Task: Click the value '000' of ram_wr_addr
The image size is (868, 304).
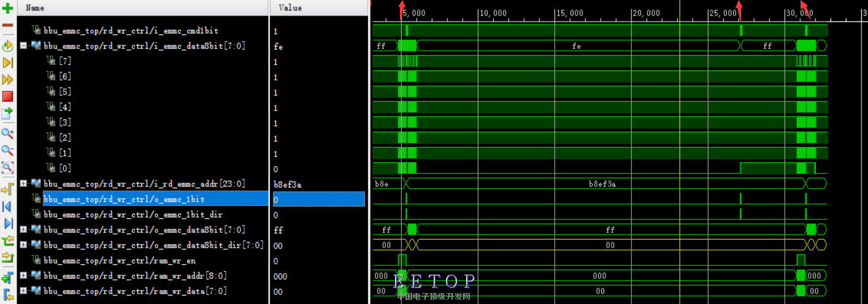Action: [280, 276]
